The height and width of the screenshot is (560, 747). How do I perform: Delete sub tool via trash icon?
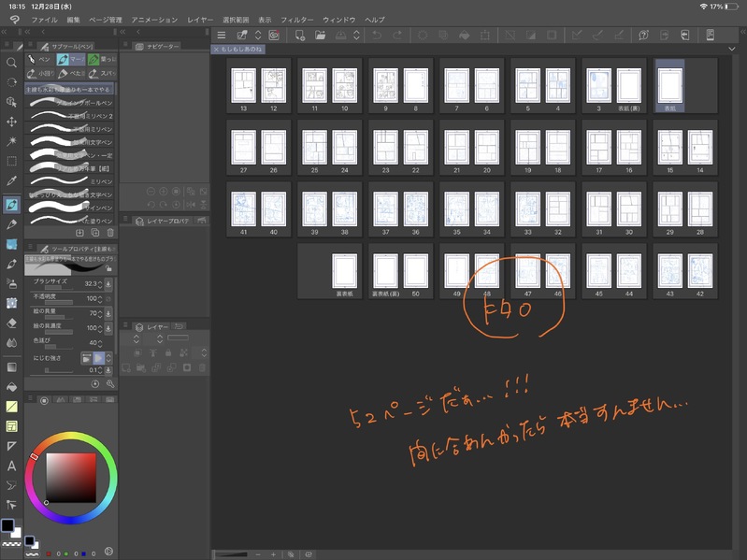coord(110,233)
